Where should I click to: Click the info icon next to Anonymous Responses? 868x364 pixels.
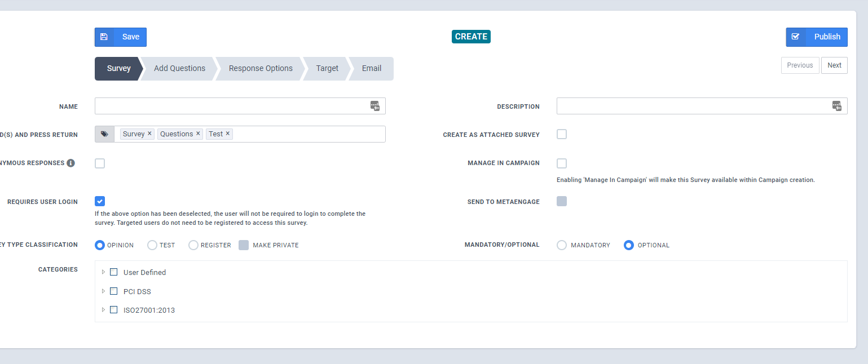71,163
